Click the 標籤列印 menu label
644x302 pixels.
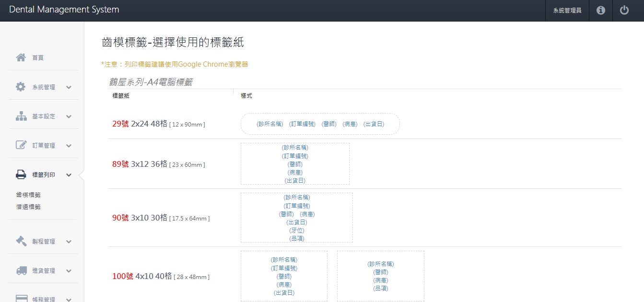44,175
